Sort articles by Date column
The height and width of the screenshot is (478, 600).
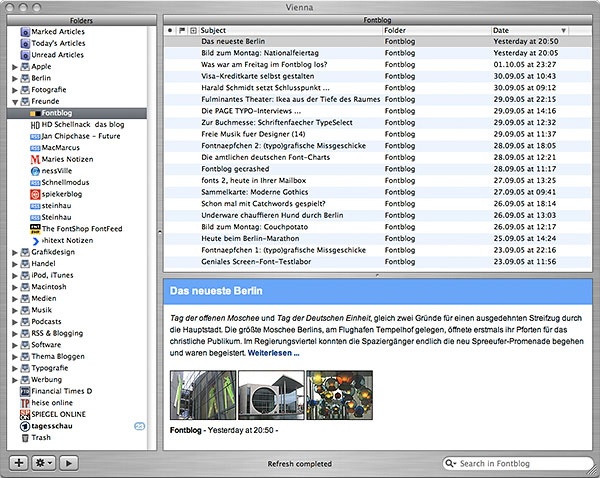[x=530, y=30]
